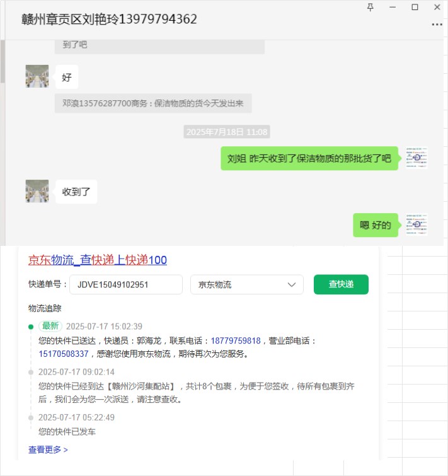The image size is (448, 476).
Task: Click own avatar beside '嗯 好的' message
Action: 416,225
